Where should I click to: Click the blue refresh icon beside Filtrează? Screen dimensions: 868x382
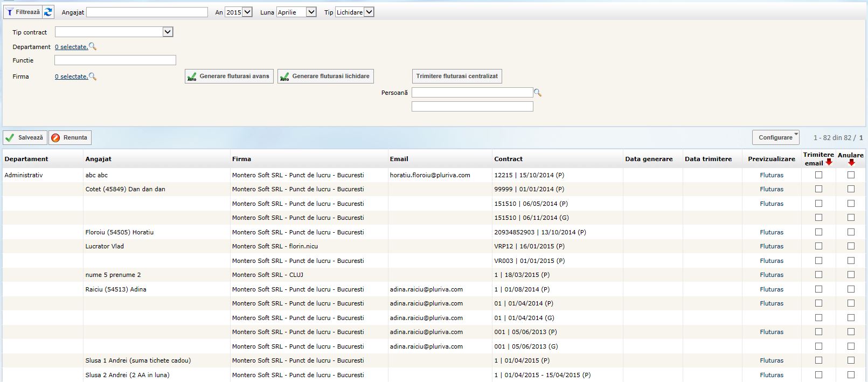click(48, 12)
